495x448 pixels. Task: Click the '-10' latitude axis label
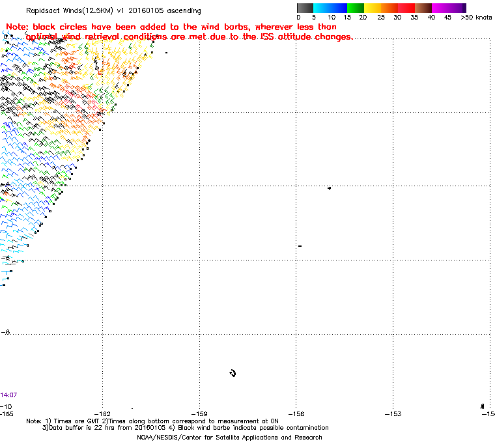(6, 406)
